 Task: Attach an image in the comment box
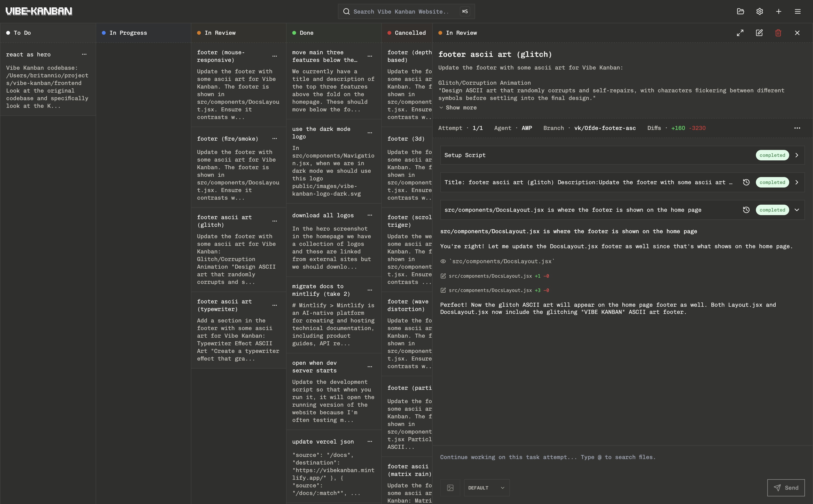[450, 488]
